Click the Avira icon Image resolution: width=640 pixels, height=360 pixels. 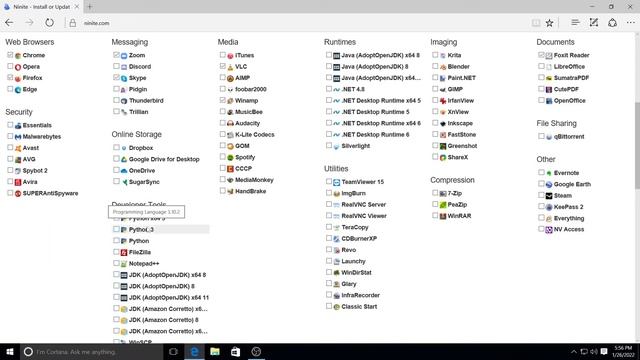pyautogui.click(x=18, y=182)
